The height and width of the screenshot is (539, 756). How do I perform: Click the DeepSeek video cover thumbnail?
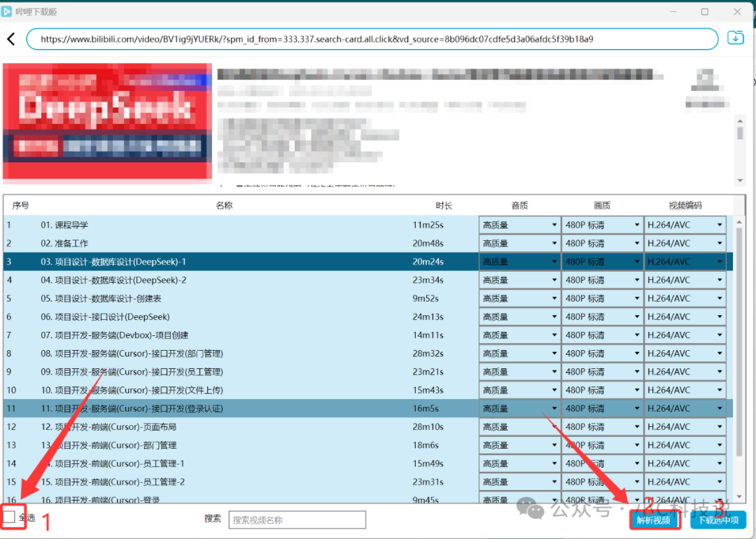coord(107,123)
